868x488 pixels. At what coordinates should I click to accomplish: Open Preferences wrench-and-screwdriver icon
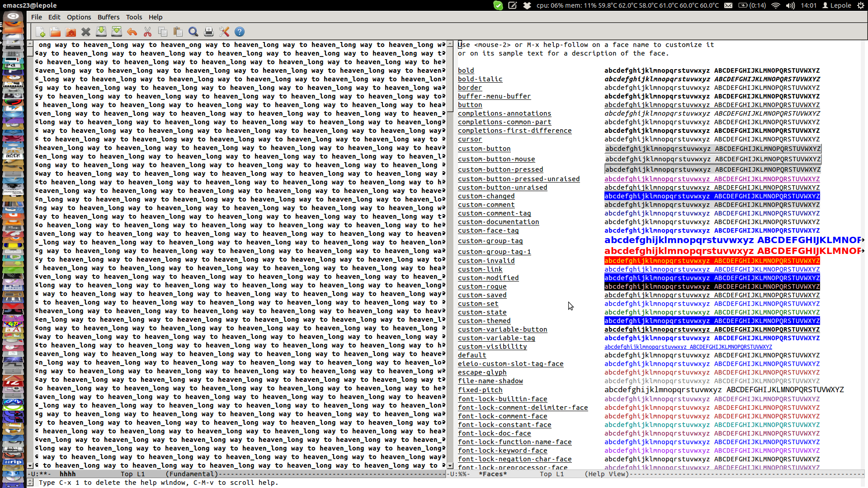pyautogui.click(x=224, y=32)
